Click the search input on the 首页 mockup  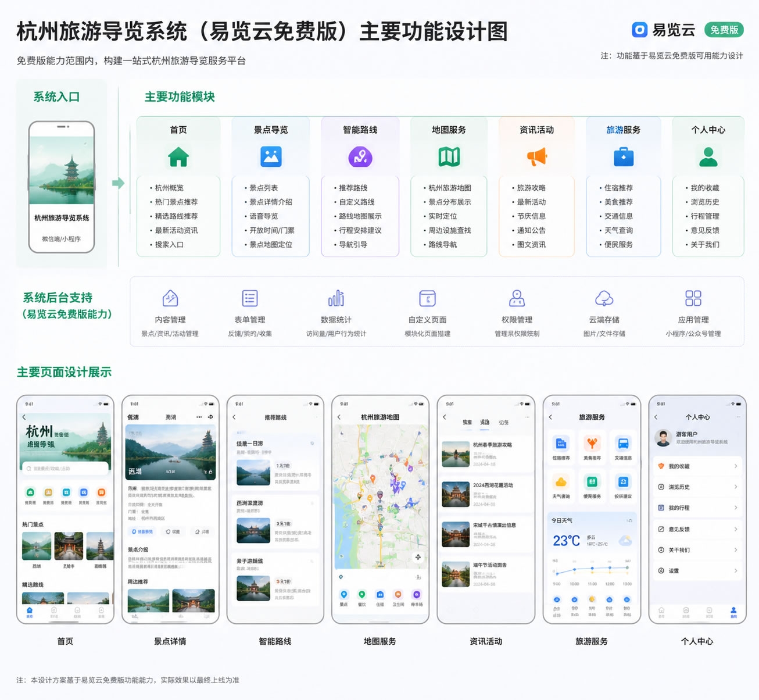click(x=65, y=467)
